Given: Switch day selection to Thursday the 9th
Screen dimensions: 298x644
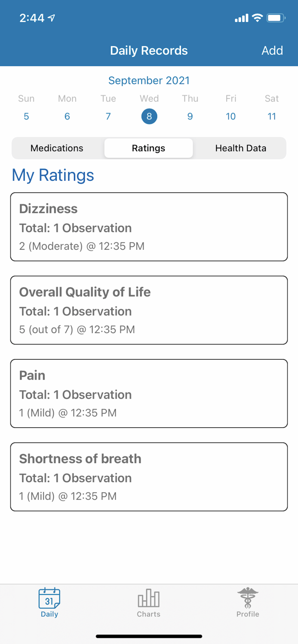Looking at the screenshot, I should [190, 116].
